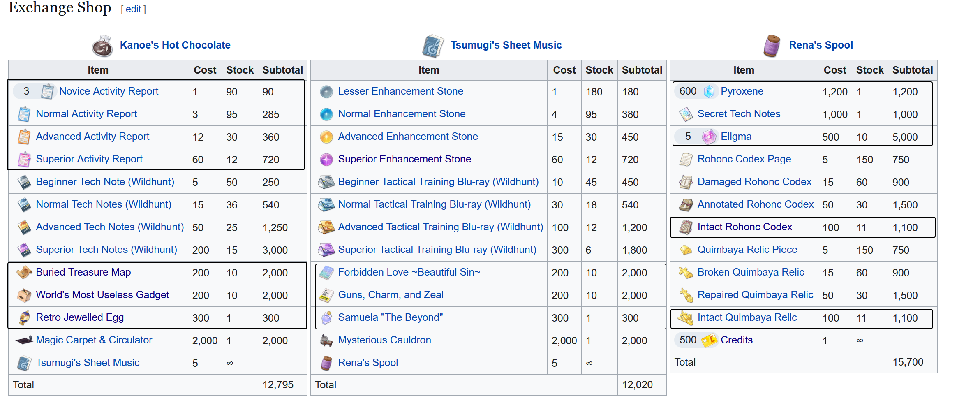Click the Novice Activity Report icon

[x=48, y=91]
